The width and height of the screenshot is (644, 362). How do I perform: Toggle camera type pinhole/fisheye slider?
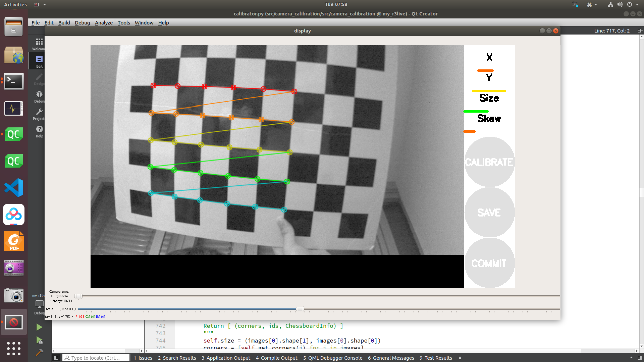coord(78,296)
